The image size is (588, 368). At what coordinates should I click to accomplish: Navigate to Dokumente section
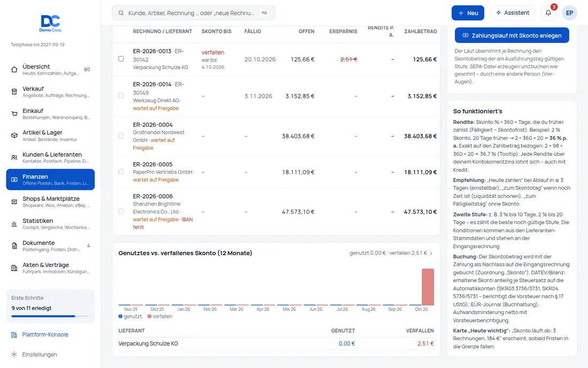(x=50, y=246)
